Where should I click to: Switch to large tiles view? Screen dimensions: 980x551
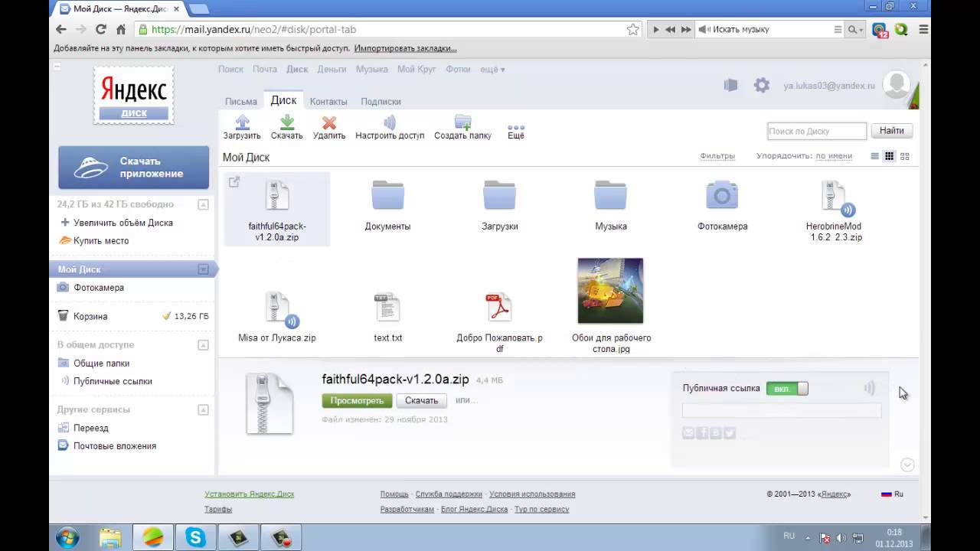[x=905, y=156]
